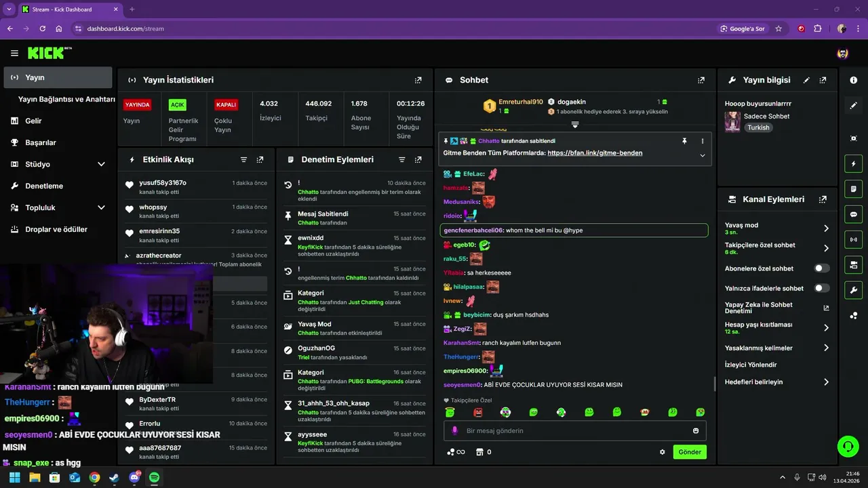Screen dimensions: 868x488
Task: Select the yusuf58y3167o follow event
Action: [196, 187]
